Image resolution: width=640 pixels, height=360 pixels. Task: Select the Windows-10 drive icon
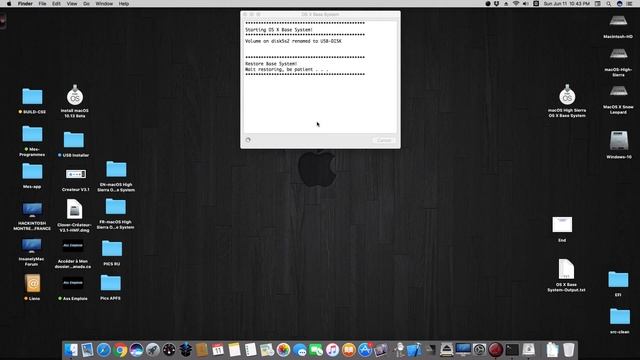[x=619, y=140]
